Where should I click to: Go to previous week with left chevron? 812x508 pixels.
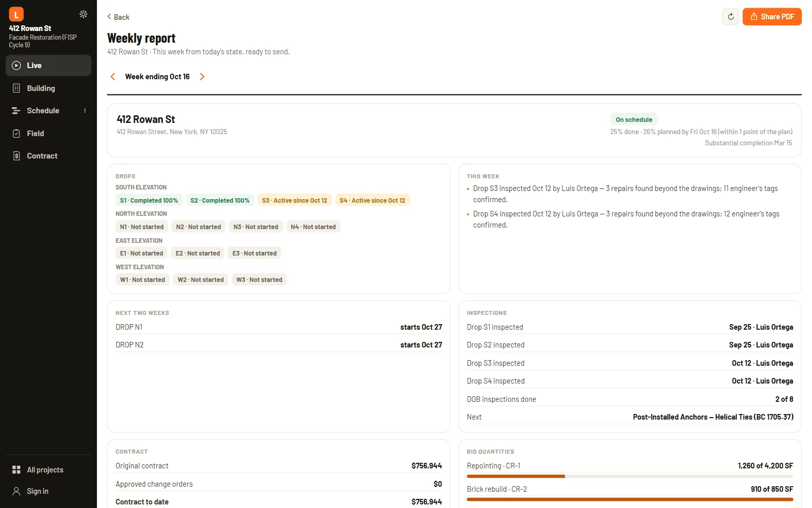113,77
